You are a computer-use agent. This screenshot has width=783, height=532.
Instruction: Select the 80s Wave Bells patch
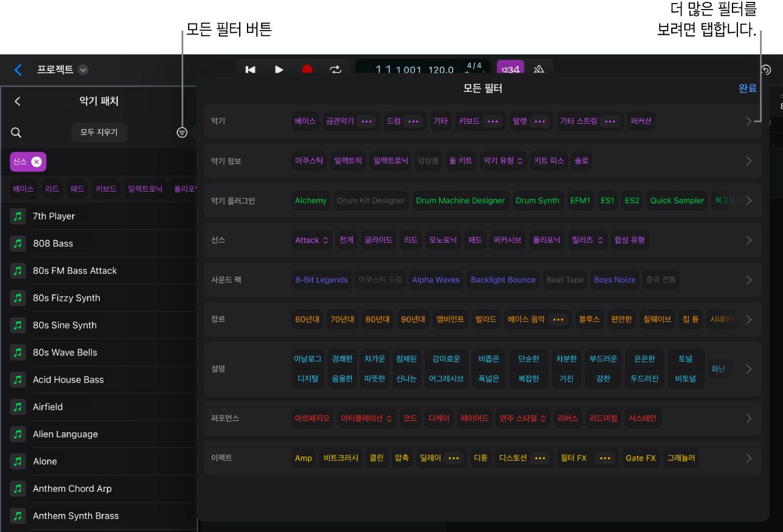pos(65,352)
